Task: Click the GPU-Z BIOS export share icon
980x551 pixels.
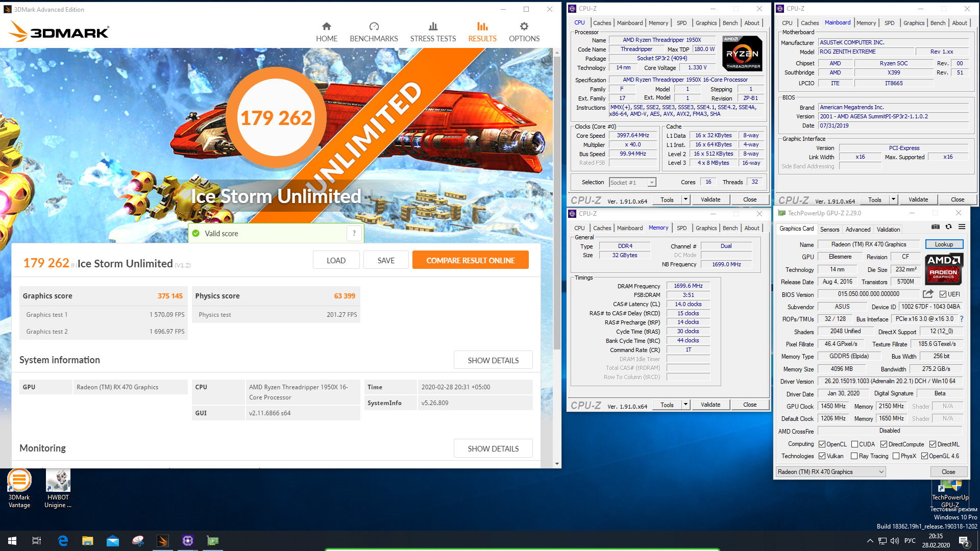Action: tap(928, 294)
